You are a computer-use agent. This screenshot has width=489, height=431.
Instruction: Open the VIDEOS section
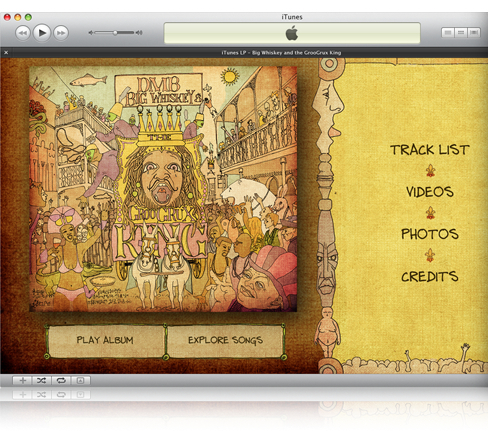click(430, 192)
